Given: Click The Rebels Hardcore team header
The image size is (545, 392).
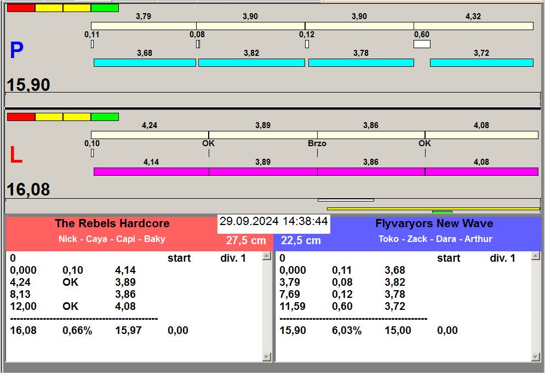Looking at the screenshot, I should [x=112, y=224].
